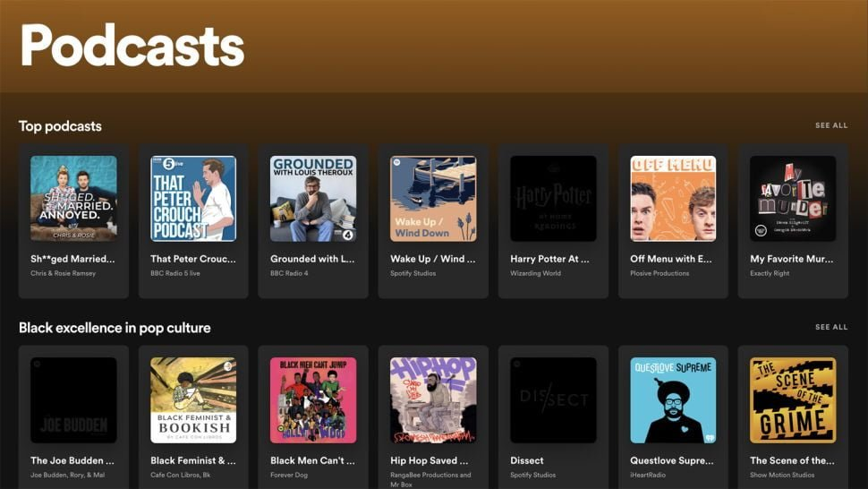Screen dimensions: 868x489
Task: Select the 'Black Men Can't ...' title text
Action: tap(313, 460)
